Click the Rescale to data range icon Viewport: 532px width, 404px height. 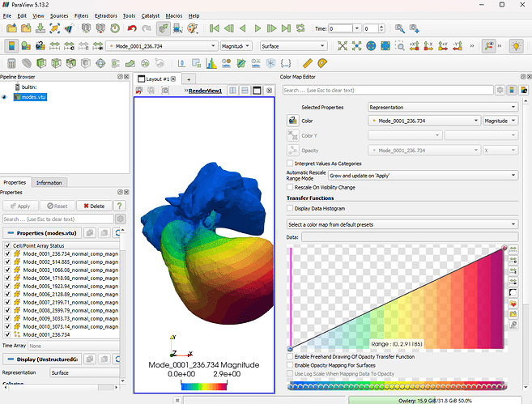(x=54, y=46)
